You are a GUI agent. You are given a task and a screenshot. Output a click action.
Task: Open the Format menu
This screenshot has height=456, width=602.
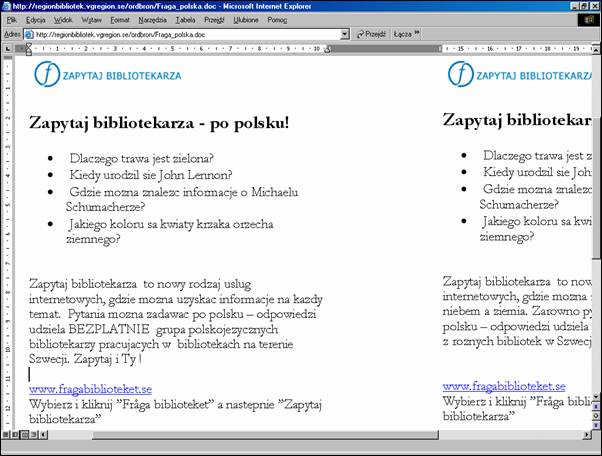click(x=120, y=19)
